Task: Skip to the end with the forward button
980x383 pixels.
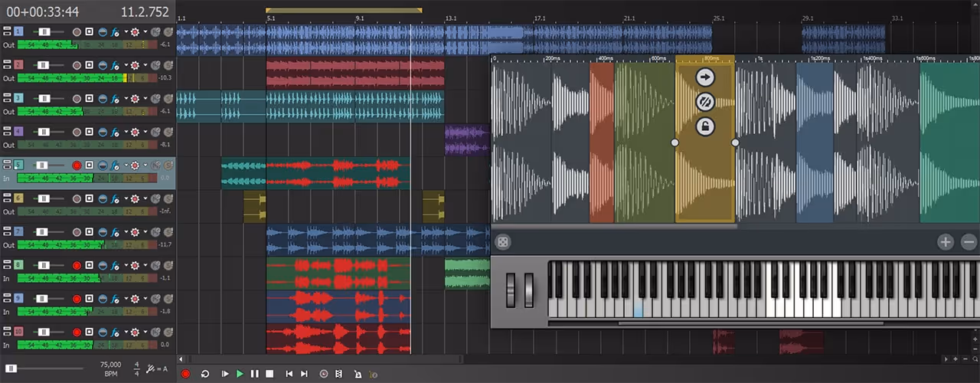Action: coord(304,374)
